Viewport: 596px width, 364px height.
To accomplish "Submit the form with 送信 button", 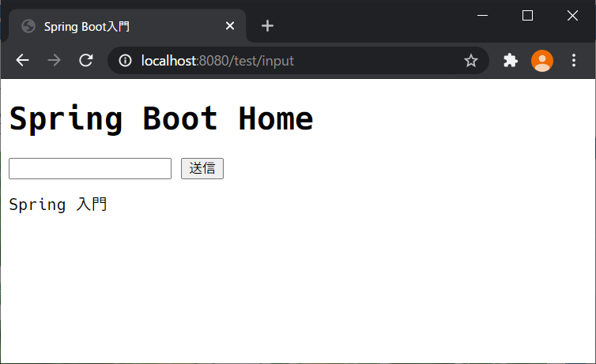I will [202, 168].
